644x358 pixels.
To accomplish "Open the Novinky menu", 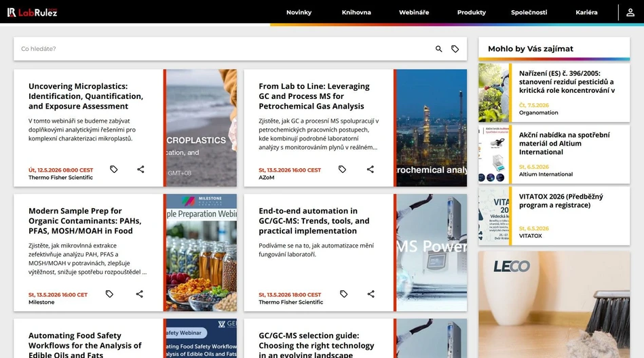I will [299, 12].
